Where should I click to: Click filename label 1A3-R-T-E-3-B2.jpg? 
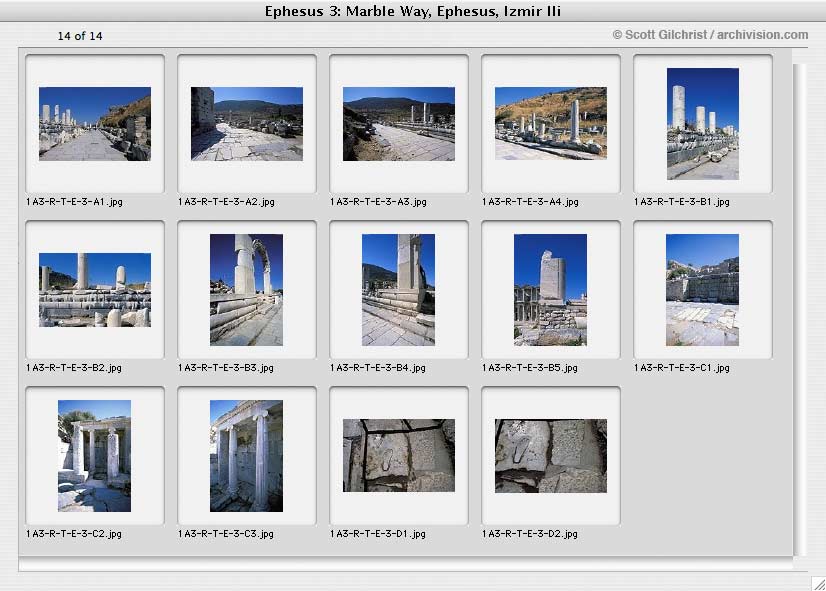74,368
